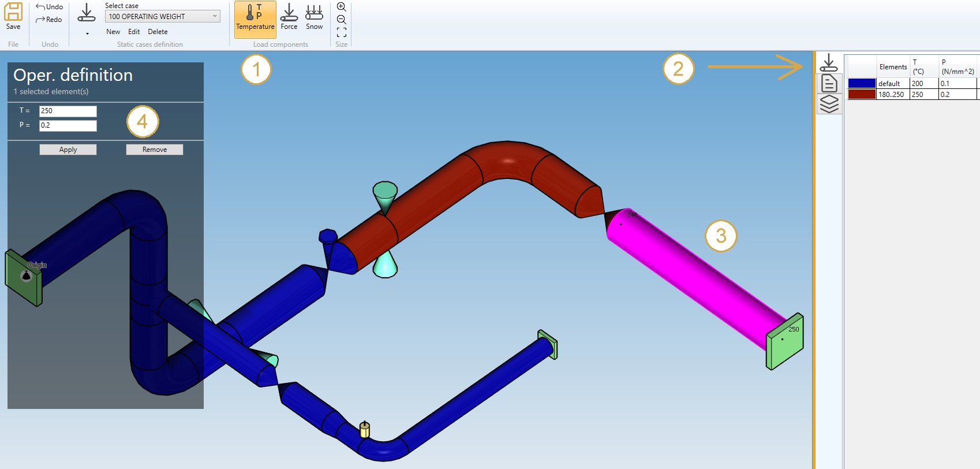Select the Force load component

click(289, 17)
